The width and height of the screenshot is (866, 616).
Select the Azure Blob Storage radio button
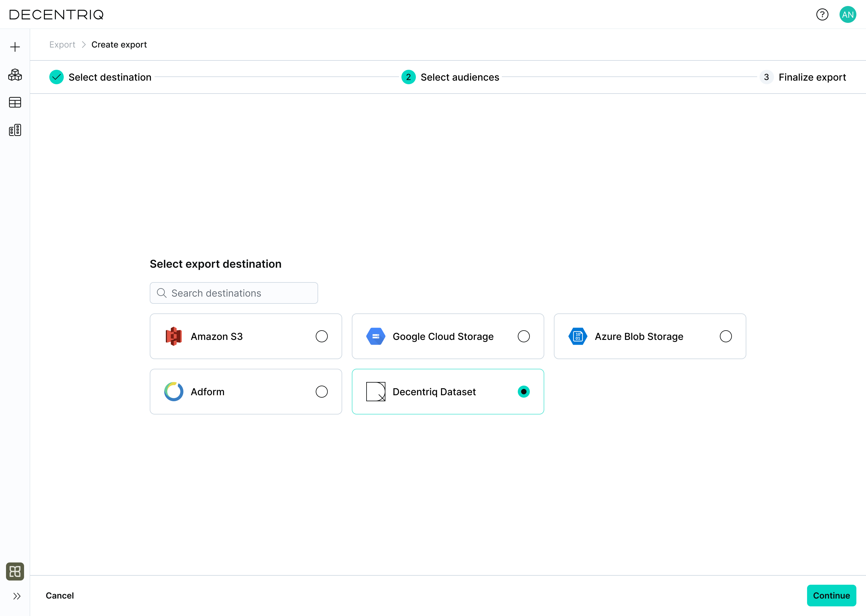pos(726,336)
